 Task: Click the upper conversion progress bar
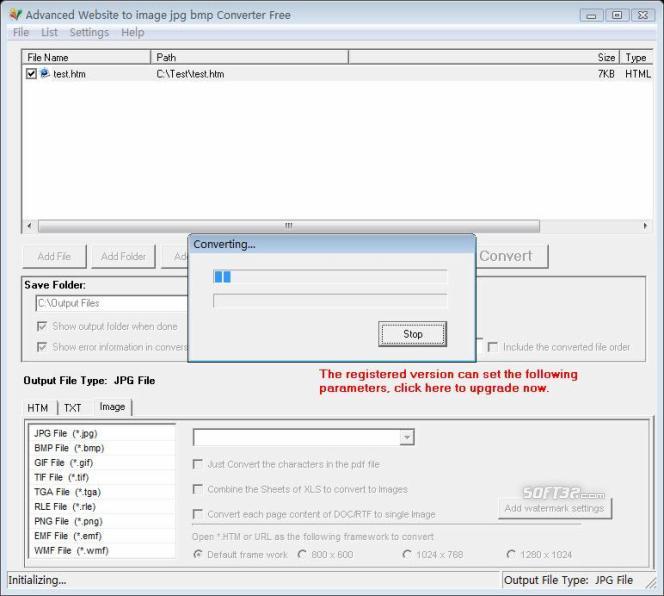(x=330, y=277)
